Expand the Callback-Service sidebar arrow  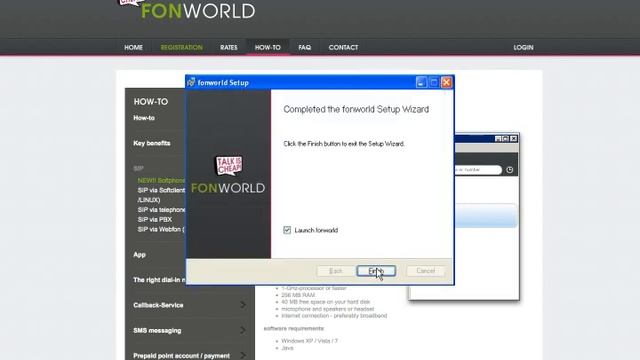243,305
